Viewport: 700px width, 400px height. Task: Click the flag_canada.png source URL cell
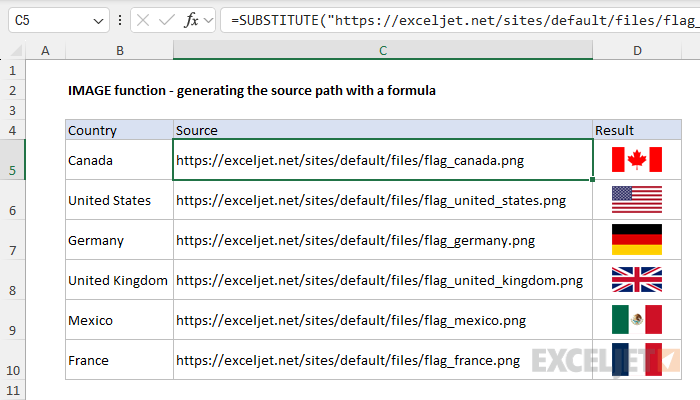pos(383,160)
